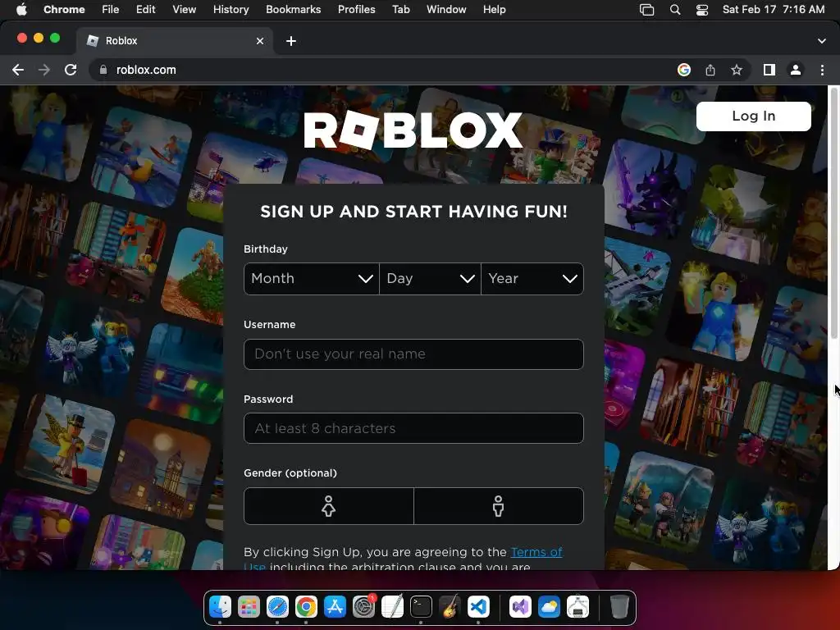Click the Log In button

[x=753, y=116]
